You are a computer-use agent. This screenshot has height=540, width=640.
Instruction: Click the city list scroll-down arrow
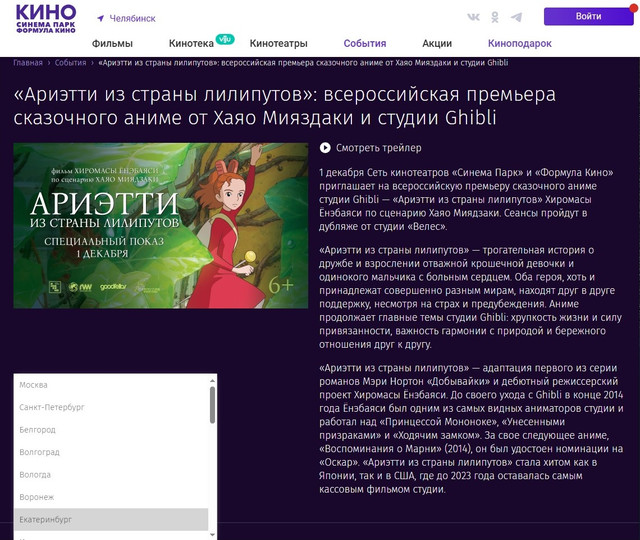212,534
